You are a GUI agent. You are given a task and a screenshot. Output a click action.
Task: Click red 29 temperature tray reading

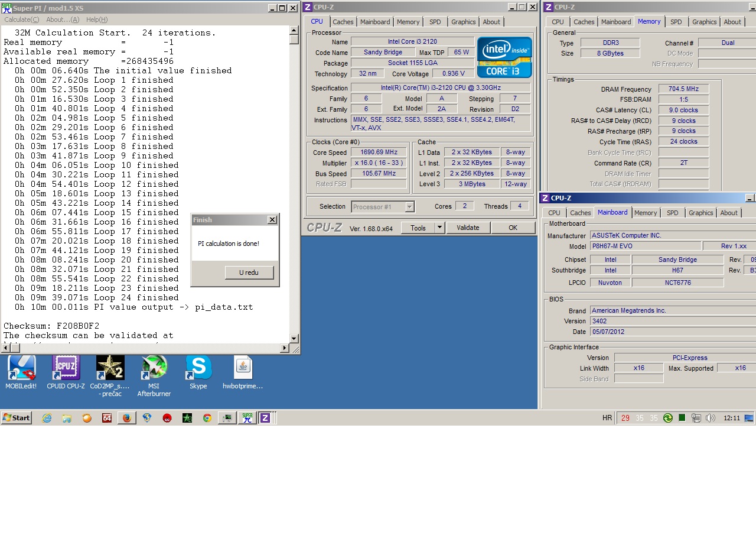[x=625, y=418]
